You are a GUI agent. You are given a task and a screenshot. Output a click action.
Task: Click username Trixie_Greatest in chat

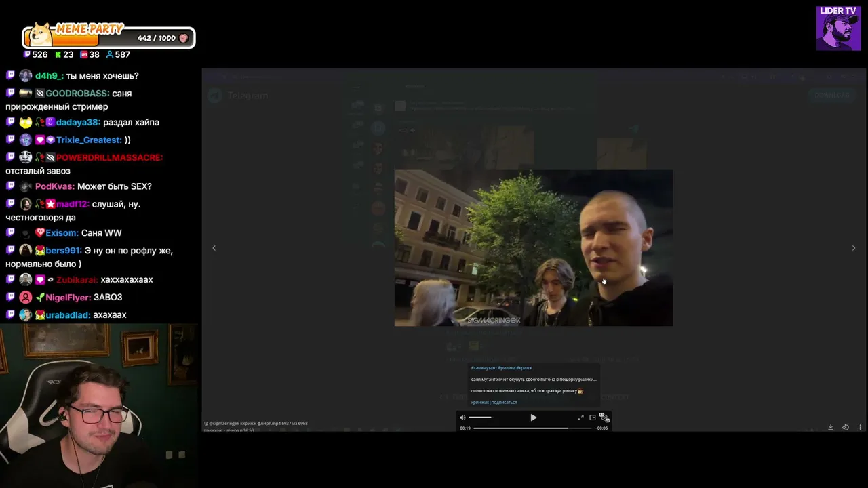pos(89,140)
